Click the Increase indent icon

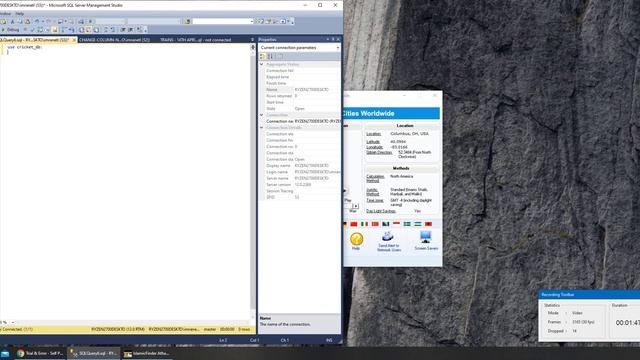(131, 29)
